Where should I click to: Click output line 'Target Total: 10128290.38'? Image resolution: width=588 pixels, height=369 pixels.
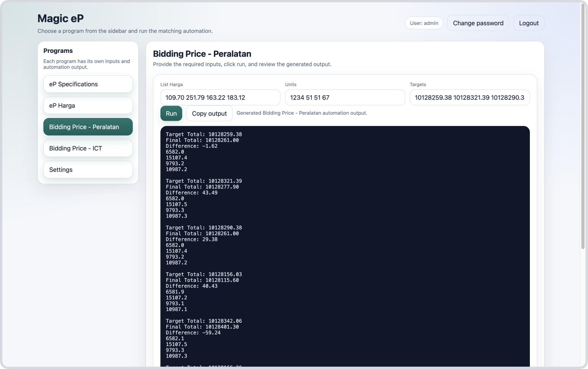click(x=204, y=228)
